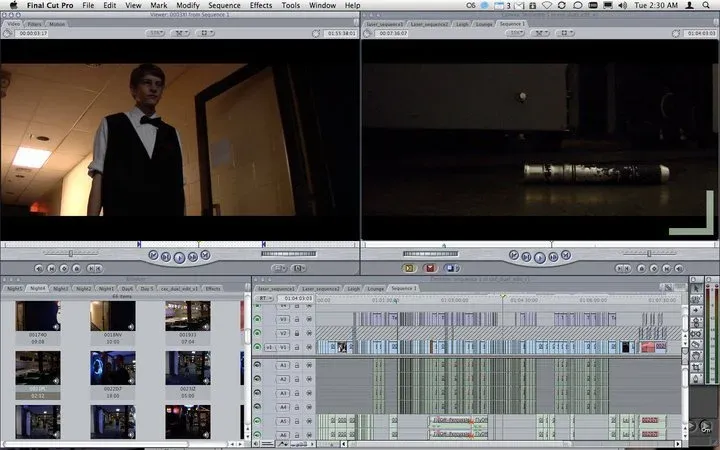Go to previous edit in the Viewer
720x450 pixels.
coord(153,255)
